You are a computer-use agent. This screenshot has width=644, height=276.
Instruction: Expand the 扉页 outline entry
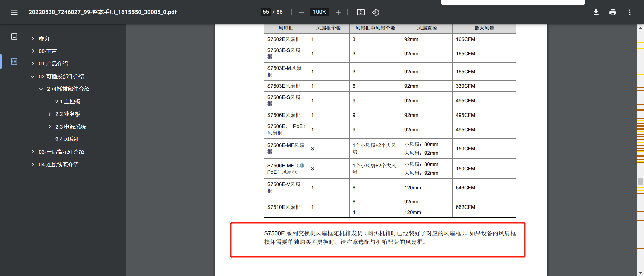33,39
